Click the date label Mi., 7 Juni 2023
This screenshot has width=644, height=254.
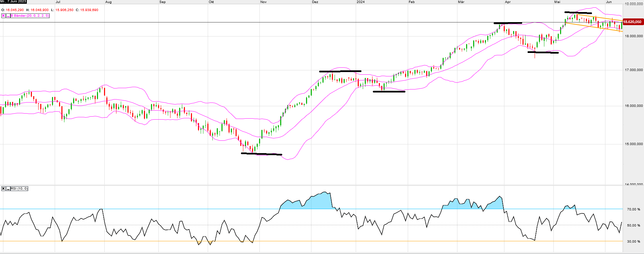tap(13, 2)
